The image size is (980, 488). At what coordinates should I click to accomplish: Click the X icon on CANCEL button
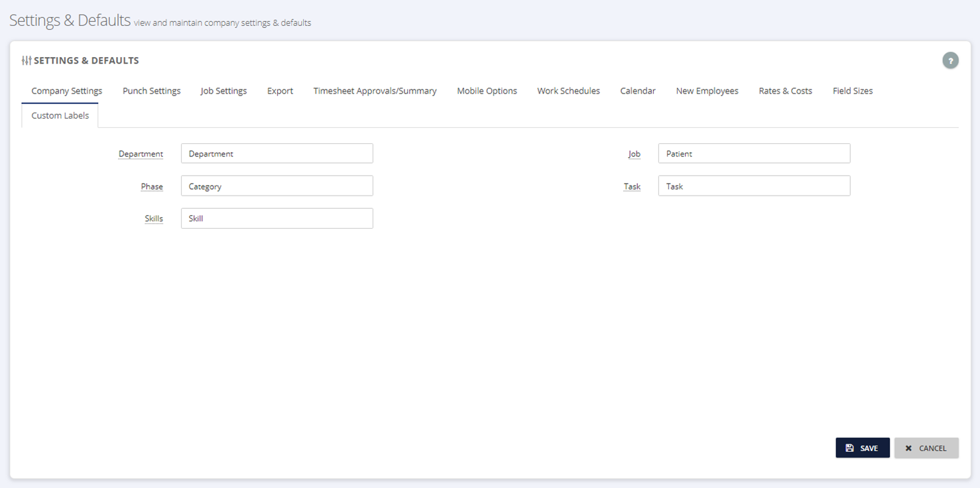909,448
